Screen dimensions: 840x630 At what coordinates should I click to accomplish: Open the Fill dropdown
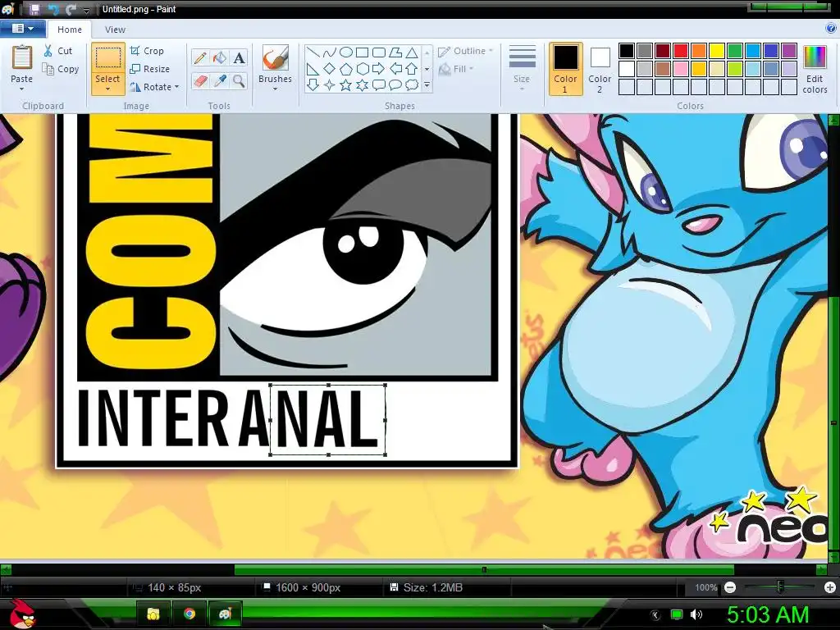click(x=456, y=69)
